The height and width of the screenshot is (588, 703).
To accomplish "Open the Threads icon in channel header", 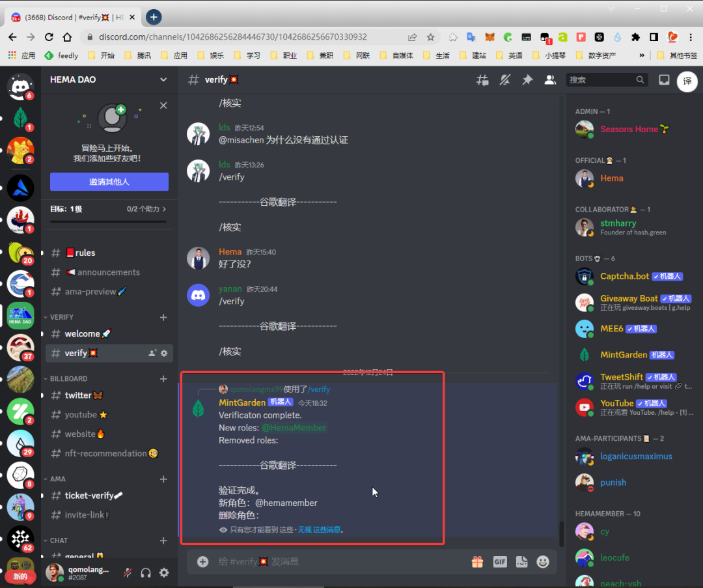I will tap(482, 80).
